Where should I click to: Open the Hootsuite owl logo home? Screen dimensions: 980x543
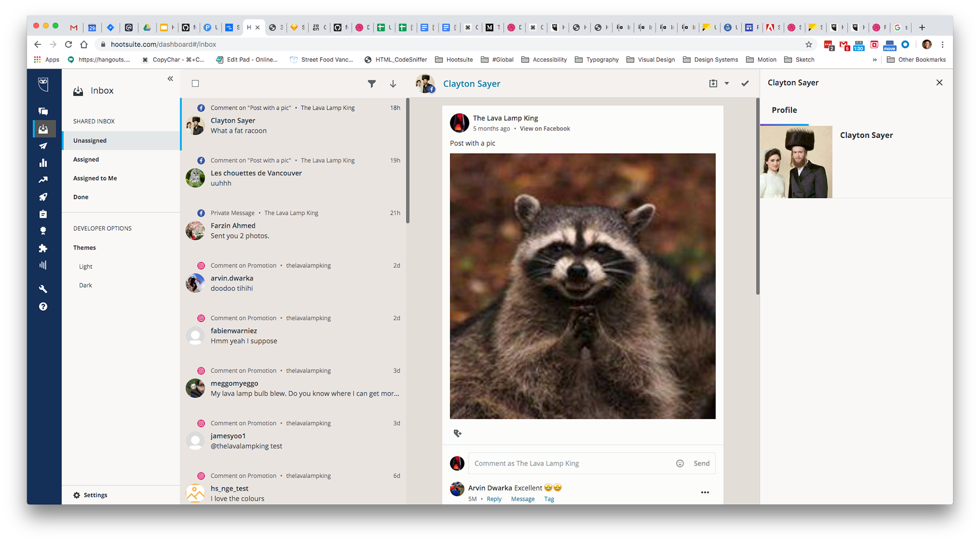[43, 84]
